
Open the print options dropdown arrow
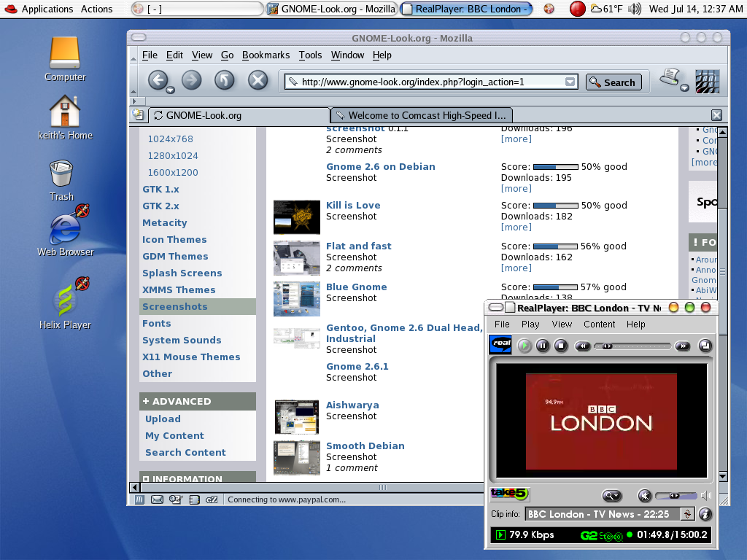pos(684,87)
